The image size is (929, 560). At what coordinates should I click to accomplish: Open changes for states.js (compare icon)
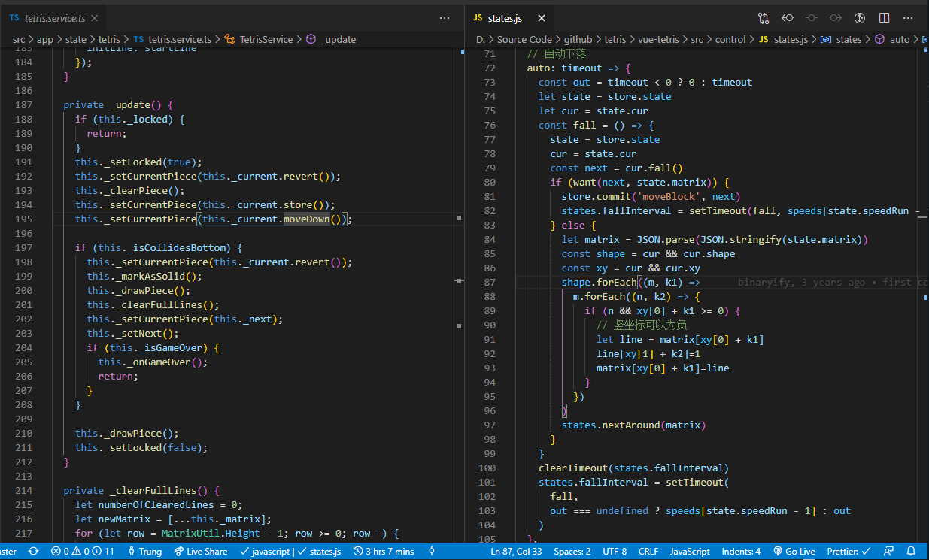[764, 17]
